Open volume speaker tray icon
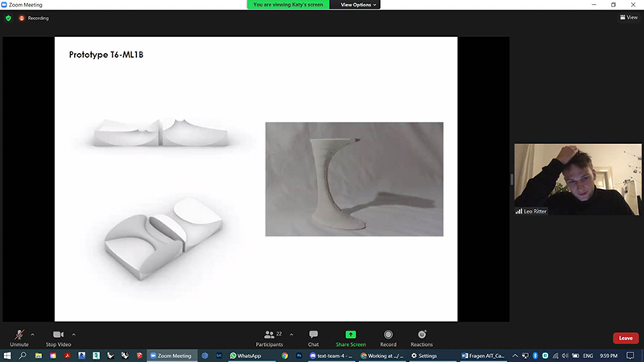 click(x=565, y=356)
